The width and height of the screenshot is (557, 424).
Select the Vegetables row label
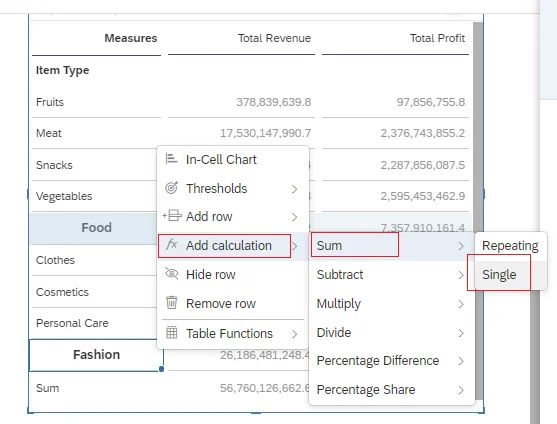64,196
